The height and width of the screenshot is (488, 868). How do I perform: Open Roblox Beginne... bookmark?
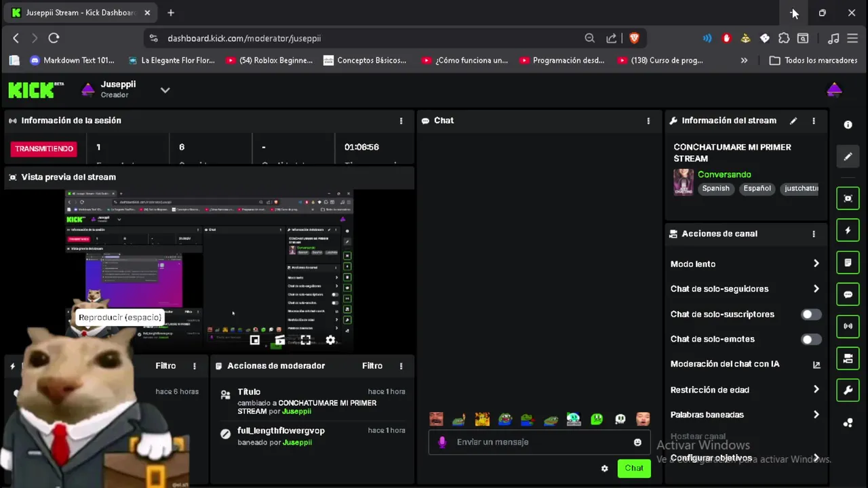pos(269,60)
